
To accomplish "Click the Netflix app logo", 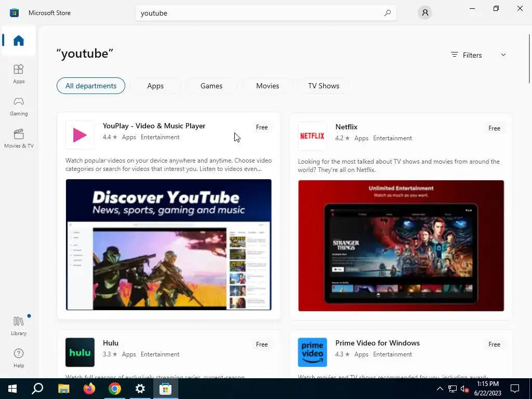I will tap(312, 136).
